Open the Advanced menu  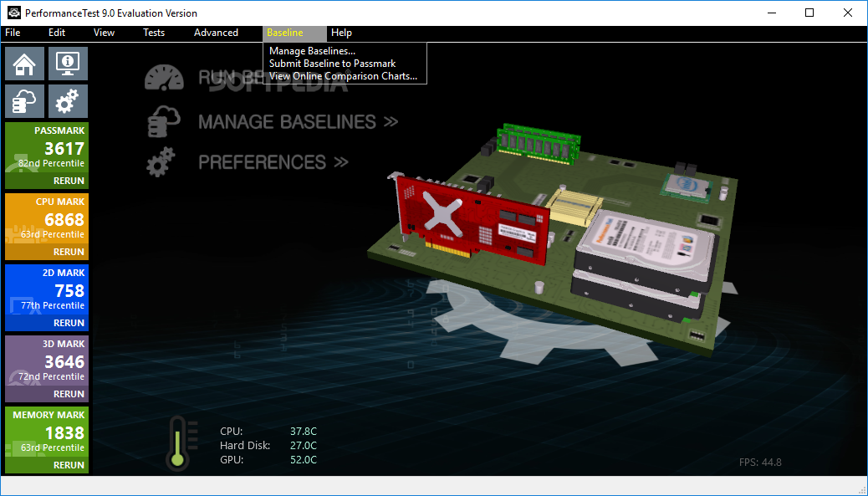coord(216,33)
